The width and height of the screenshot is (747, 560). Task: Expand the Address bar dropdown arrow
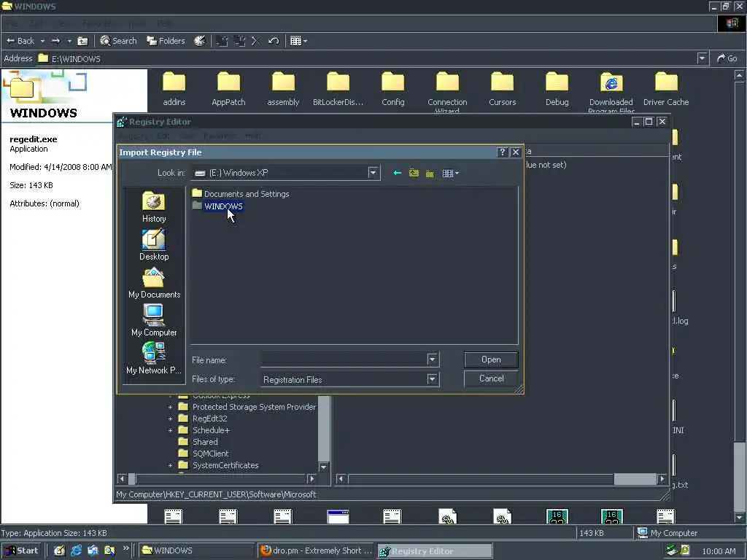coord(702,58)
